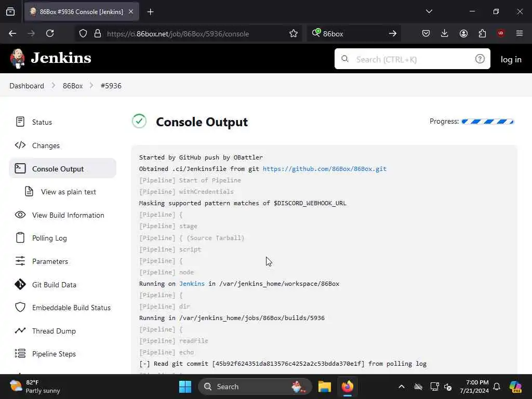Open the Firefox View tab icon

click(x=10, y=11)
